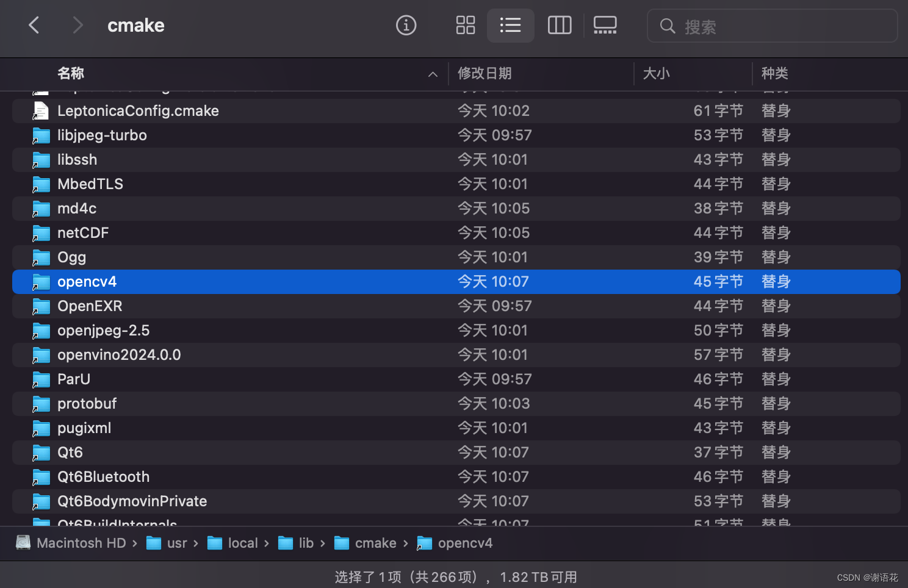Screen dimensions: 908x588
Task: Click the selection count status text
Action: coord(455,577)
